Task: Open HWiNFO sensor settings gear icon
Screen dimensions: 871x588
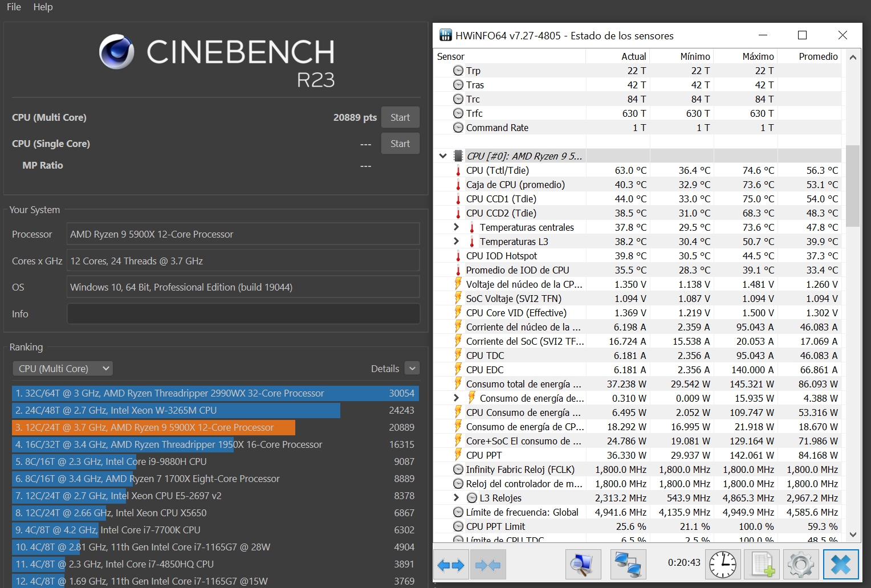Action: 801,565
